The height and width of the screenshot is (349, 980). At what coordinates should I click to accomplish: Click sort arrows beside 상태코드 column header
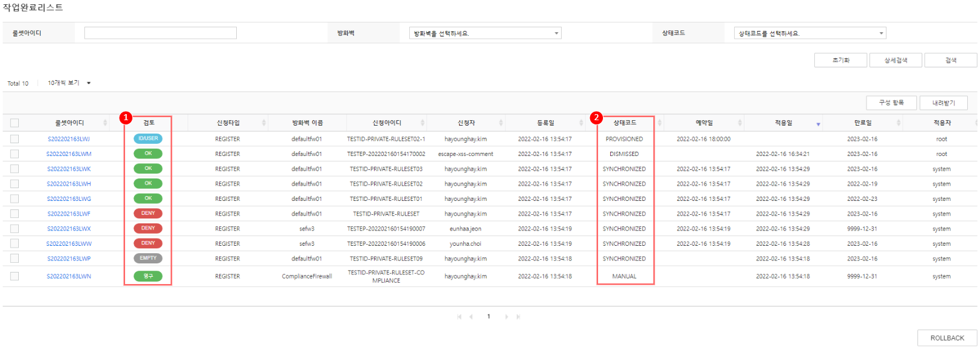[660, 123]
